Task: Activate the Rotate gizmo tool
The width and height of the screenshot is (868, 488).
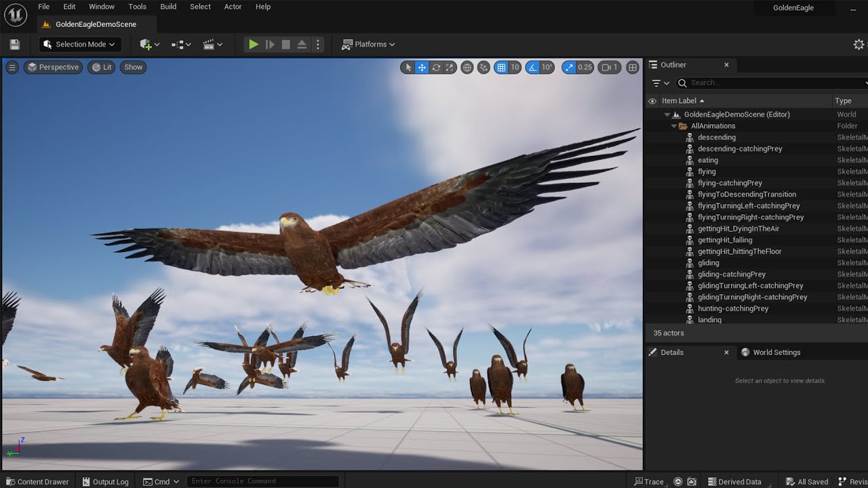Action: click(436, 67)
